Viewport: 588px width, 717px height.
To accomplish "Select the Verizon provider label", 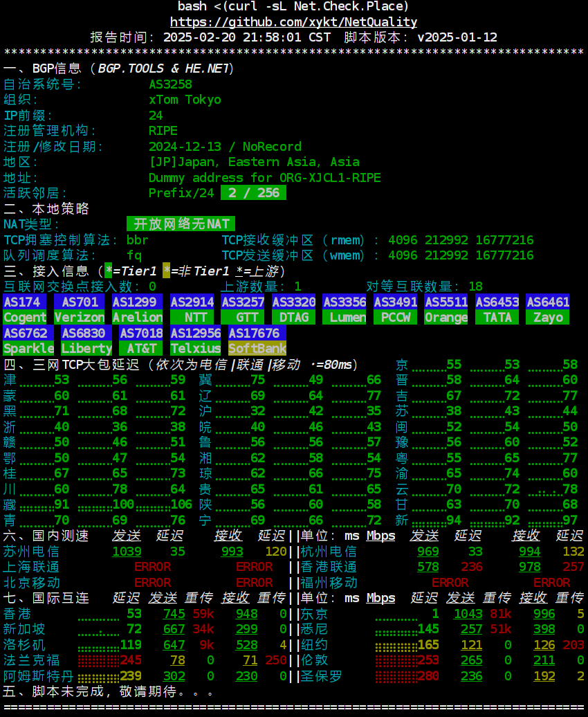I will coord(79,318).
